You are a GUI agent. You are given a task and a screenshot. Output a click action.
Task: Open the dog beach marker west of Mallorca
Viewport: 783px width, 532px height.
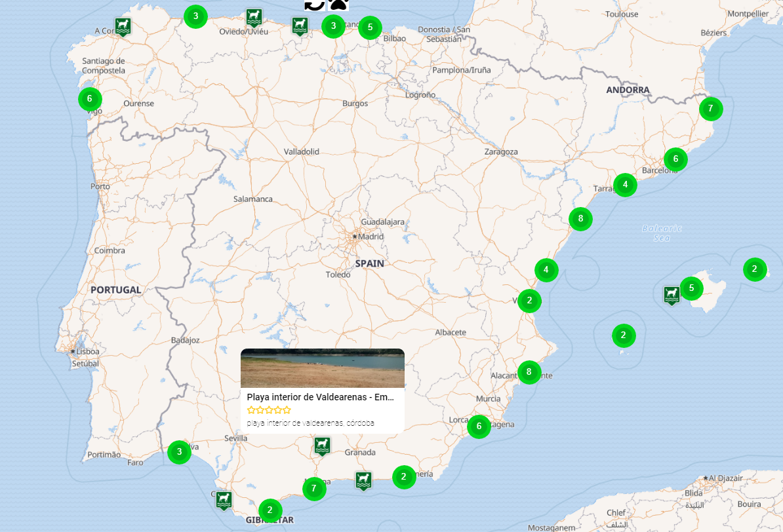click(x=672, y=295)
